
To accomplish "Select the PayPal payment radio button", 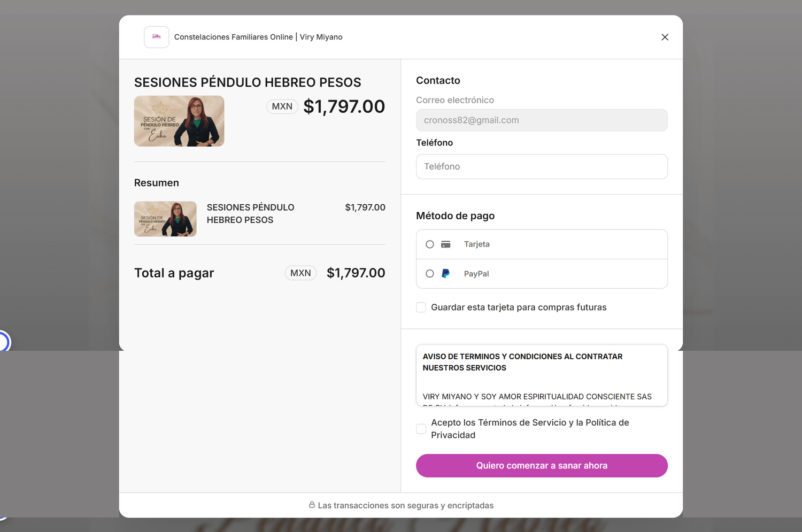I will click(430, 274).
